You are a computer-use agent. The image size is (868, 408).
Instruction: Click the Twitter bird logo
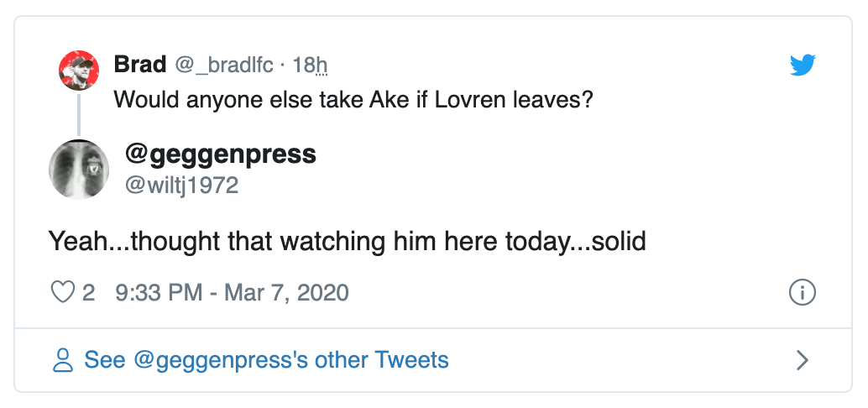point(803,65)
